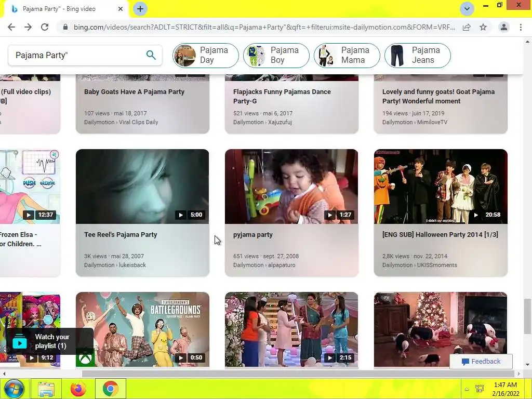Select the Pajama Day suggestion chip
Viewport: 532px width, 399px height.
pyautogui.click(x=205, y=55)
